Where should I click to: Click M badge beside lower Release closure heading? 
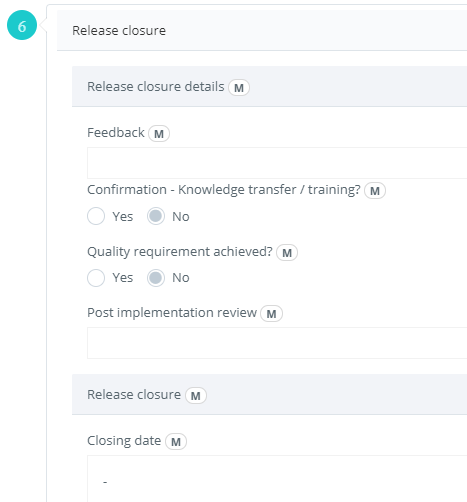click(196, 396)
